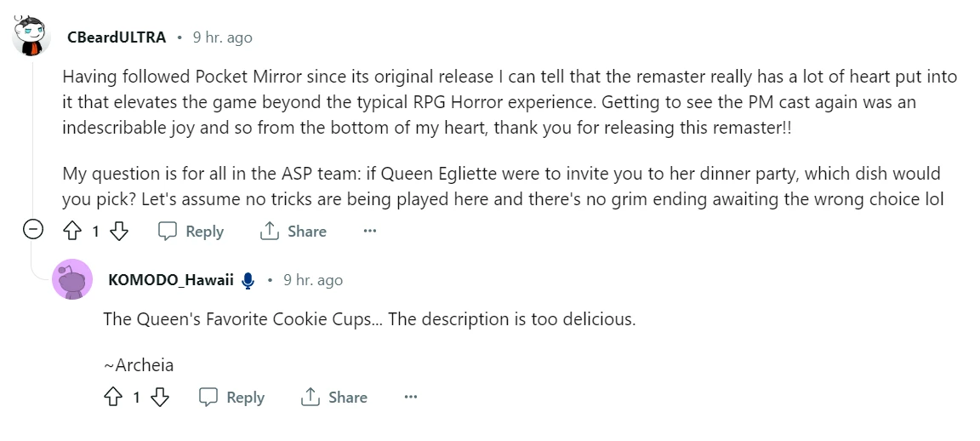This screenshot has width=980, height=441.
Task: Open KOMODO_Hawaii's user profile
Action: tap(171, 279)
